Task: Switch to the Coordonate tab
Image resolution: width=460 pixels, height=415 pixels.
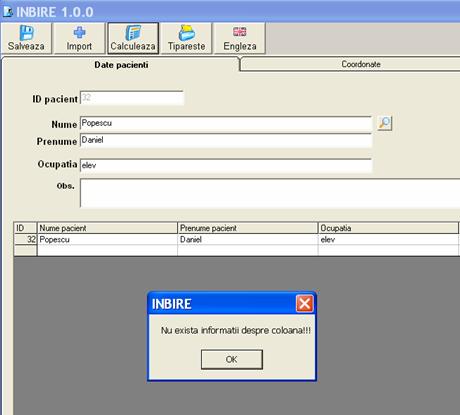Action: click(361, 64)
